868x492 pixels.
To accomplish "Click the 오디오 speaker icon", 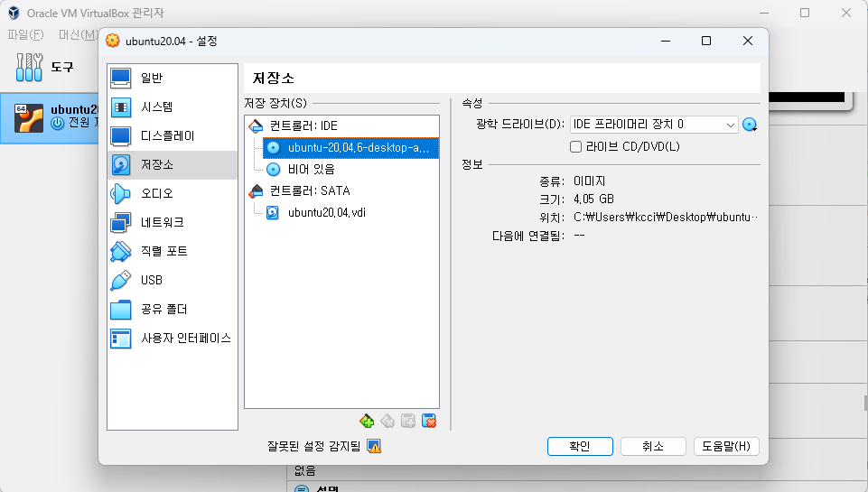I will [121, 194].
